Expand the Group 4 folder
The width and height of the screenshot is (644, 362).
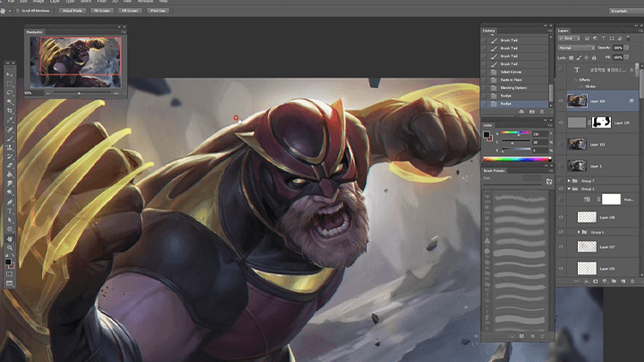[x=579, y=232]
